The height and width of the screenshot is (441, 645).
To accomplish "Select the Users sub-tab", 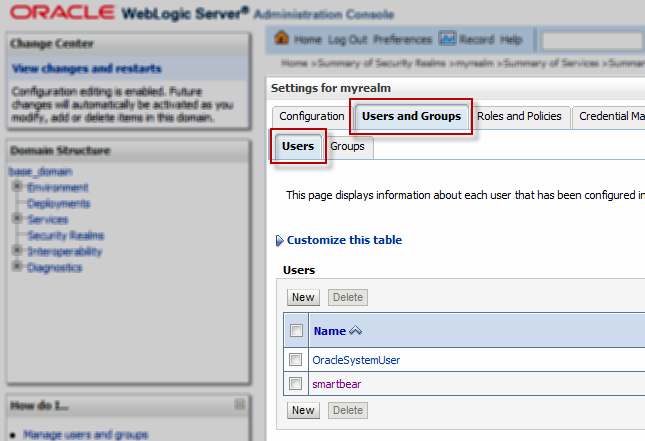I will [x=298, y=146].
